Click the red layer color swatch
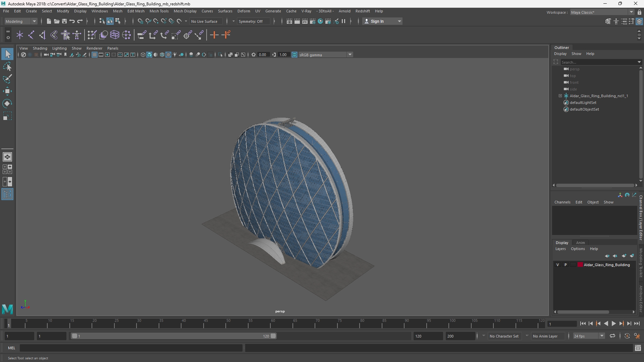The height and width of the screenshot is (362, 644). tap(580, 265)
